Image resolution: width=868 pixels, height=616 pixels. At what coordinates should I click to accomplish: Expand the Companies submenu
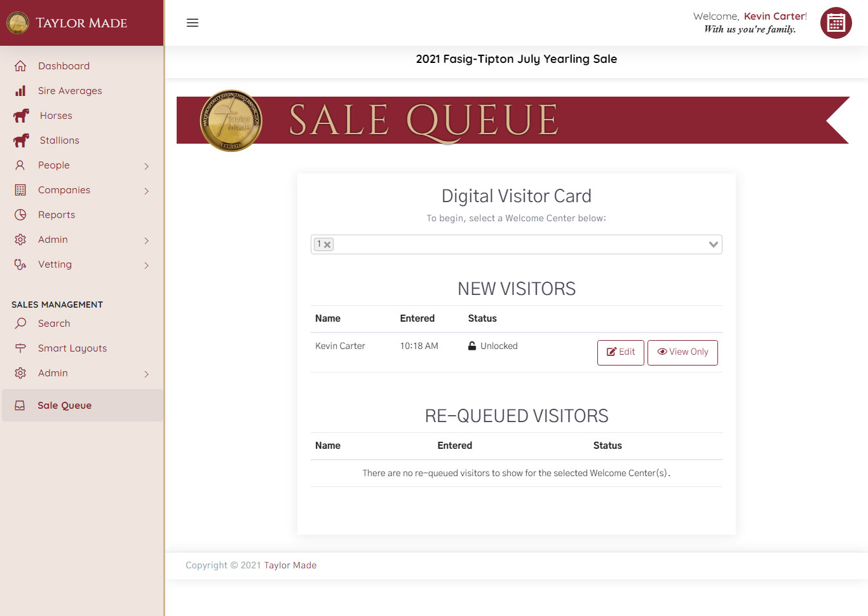tap(146, 191)
